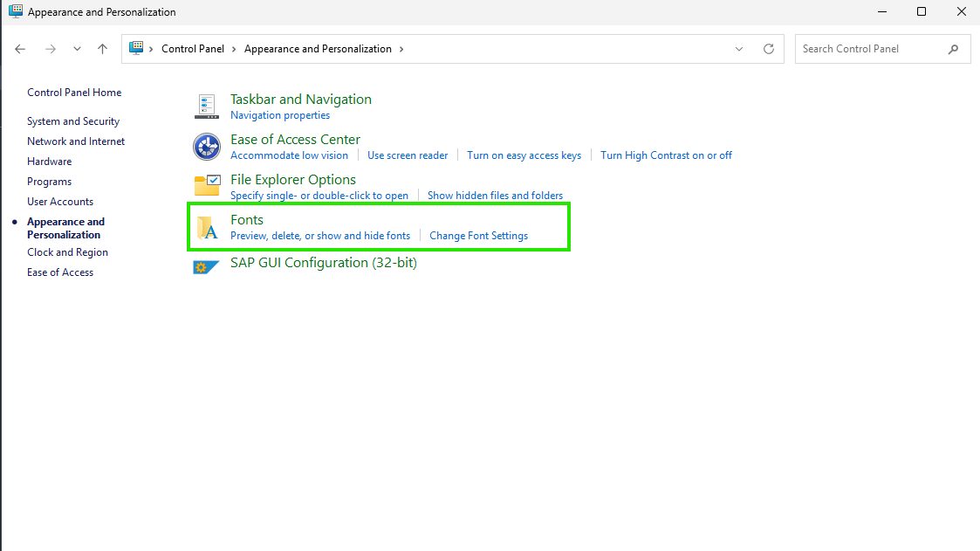The height and width of the screenshot is (551, 980).
Task: Open recent locations dropdown arrow
Action: [77, 49]
